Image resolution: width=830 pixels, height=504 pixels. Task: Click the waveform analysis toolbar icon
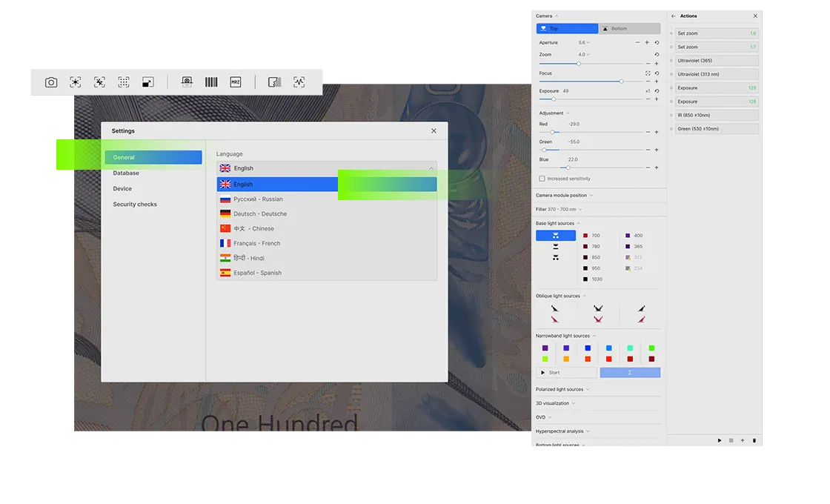pyautogui.click(x=299, y=82)
